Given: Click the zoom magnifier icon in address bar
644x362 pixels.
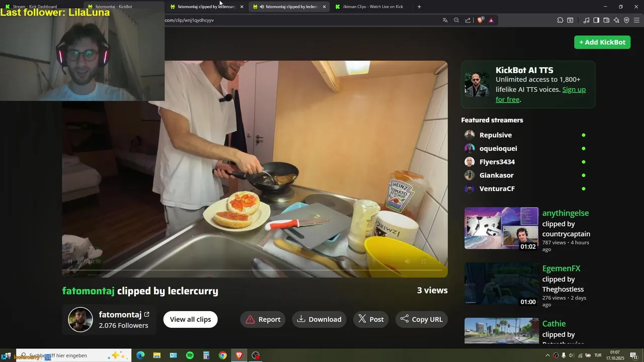Looking at the screenshot, I should tap(456, 20).
